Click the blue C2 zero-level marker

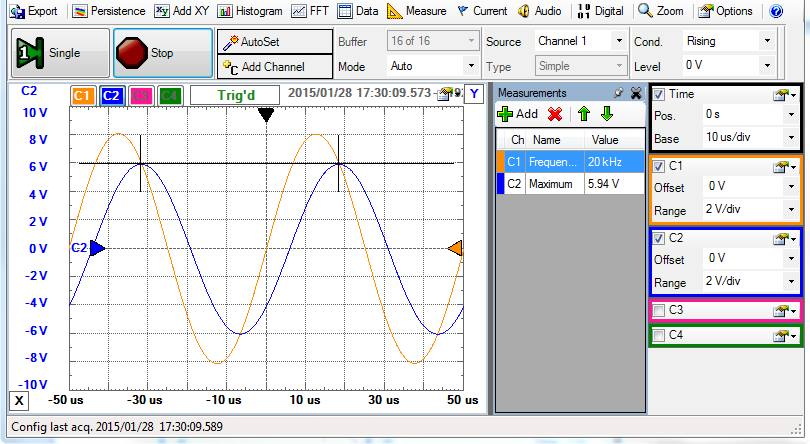97,248
